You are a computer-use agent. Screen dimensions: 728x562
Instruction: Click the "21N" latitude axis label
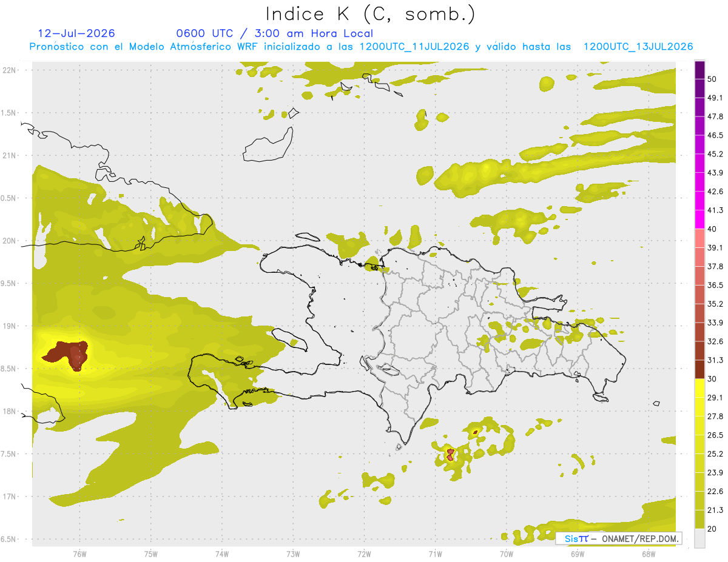click(x=9, y=155)
